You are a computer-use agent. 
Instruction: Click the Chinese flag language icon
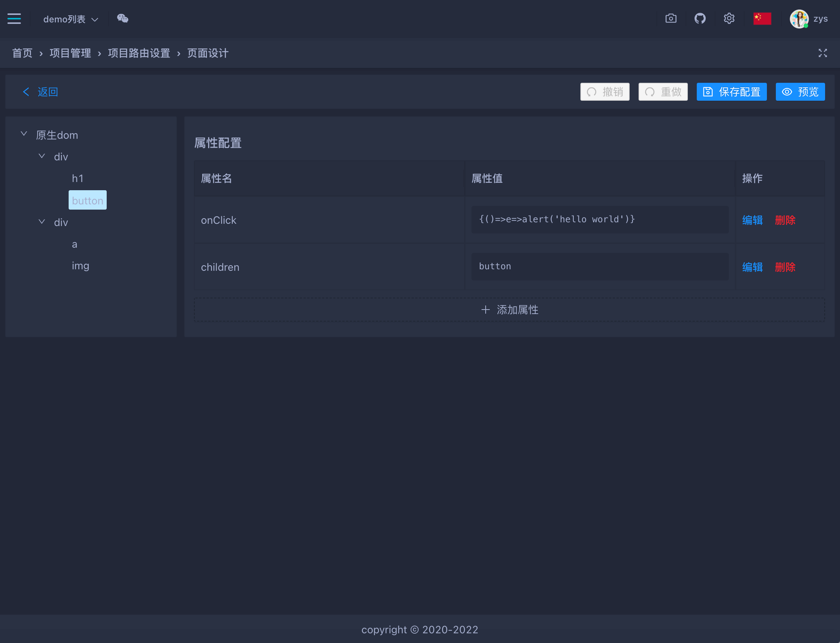point(762,18)
